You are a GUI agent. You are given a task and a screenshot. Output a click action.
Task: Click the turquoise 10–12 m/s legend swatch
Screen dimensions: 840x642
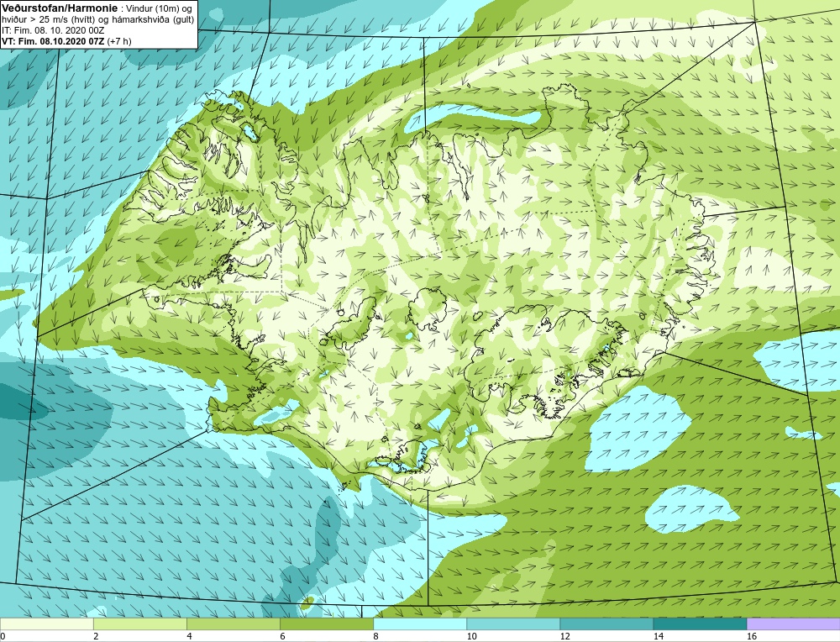click(512, 624)
